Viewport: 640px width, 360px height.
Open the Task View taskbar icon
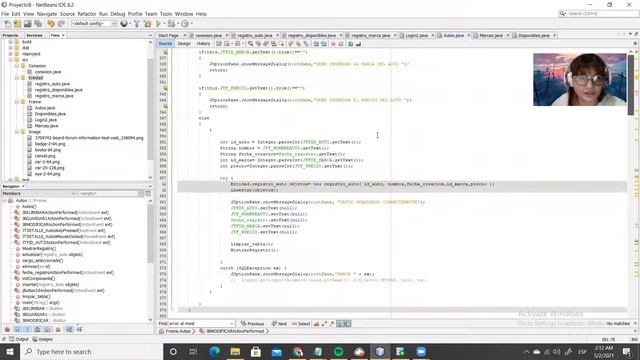[x=193, y=351]
